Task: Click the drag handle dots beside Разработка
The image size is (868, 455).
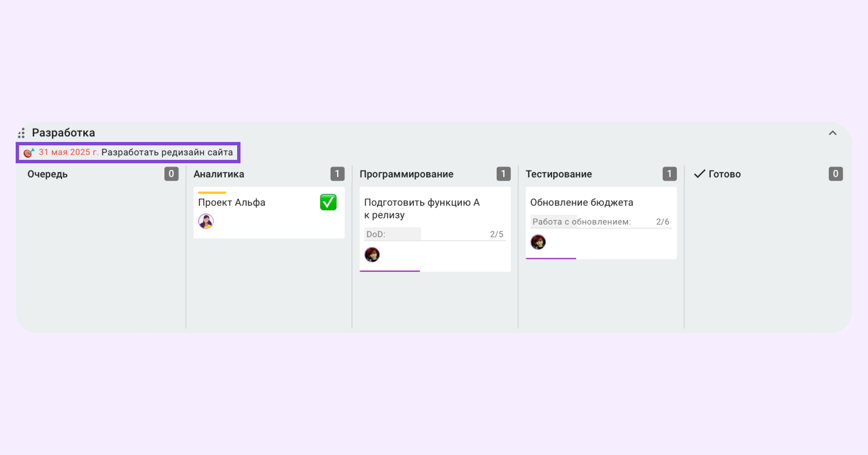Action: click(x=21, y=133)
